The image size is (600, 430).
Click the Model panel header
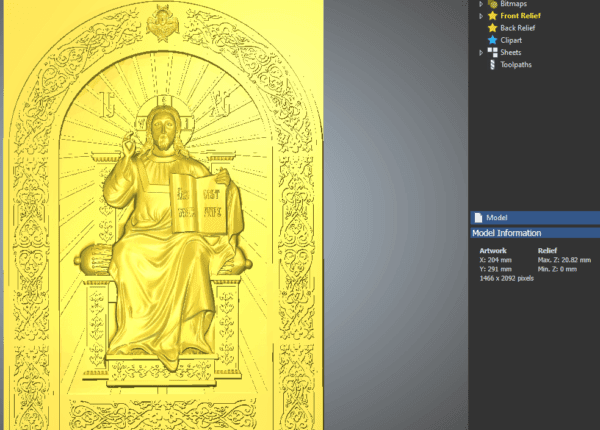tap(535, 218)
